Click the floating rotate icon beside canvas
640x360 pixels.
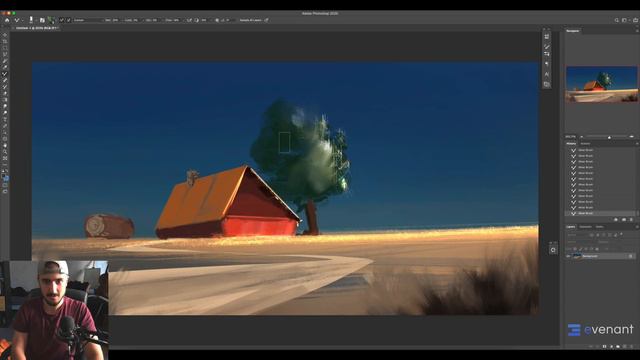553,250
